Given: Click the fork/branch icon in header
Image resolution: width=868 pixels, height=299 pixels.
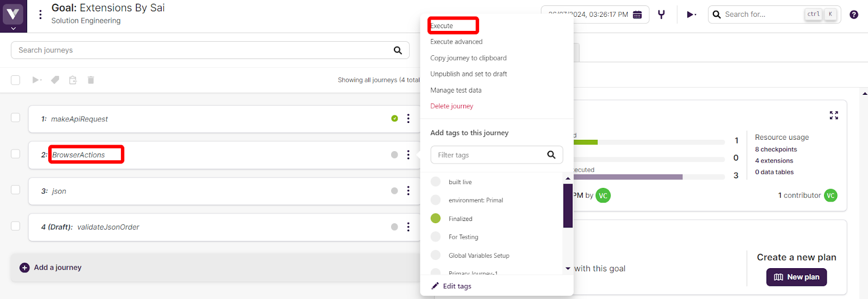Looking at the screenshot, I should tap(661, 15).
